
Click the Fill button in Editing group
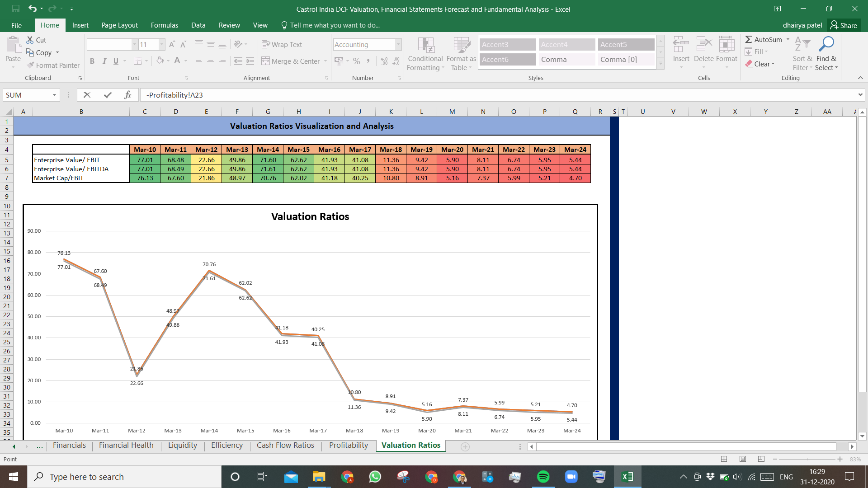pos(756,52)
